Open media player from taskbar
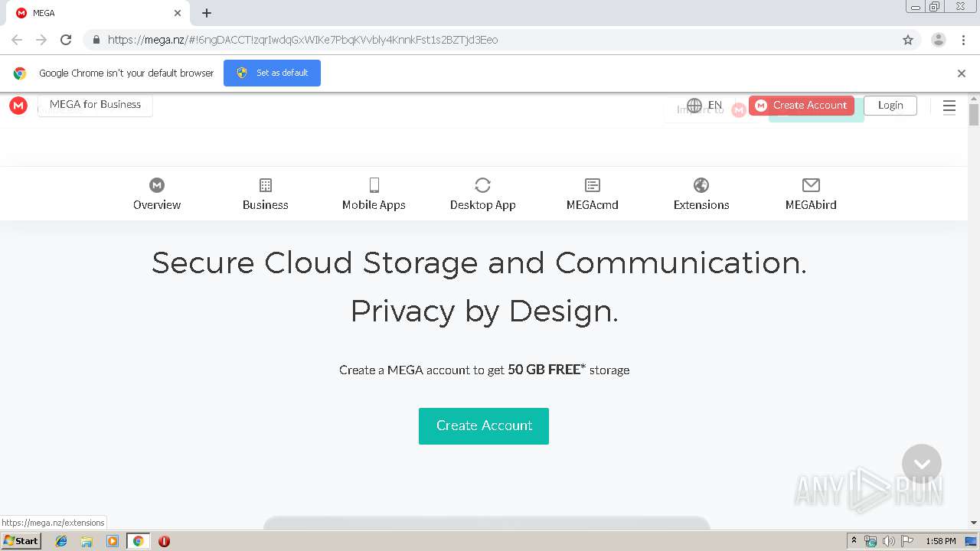This screenshot has width=980, height=551. point(113,541)
